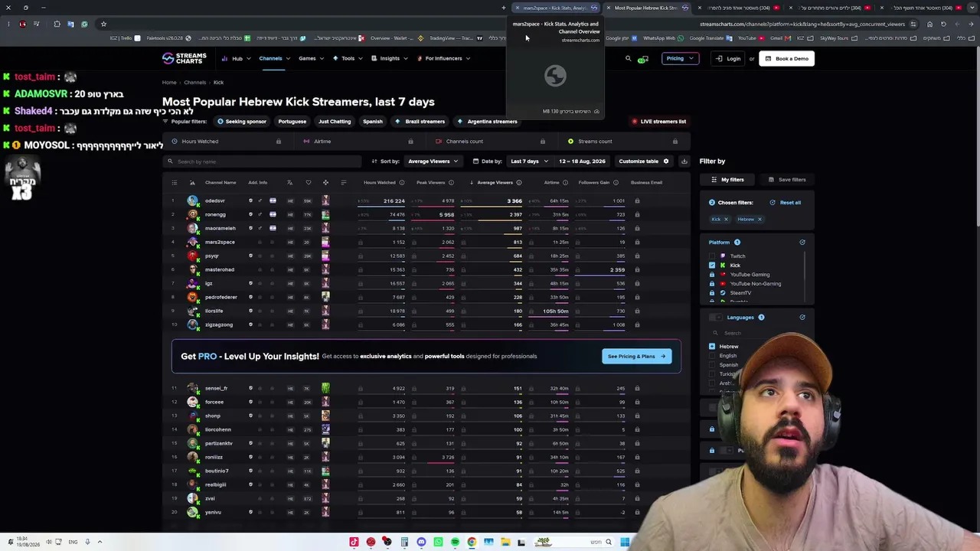The height and width of the screenshot is (551, 980).
Task: Click the Search by name field
Action: (x=263, y=161)
